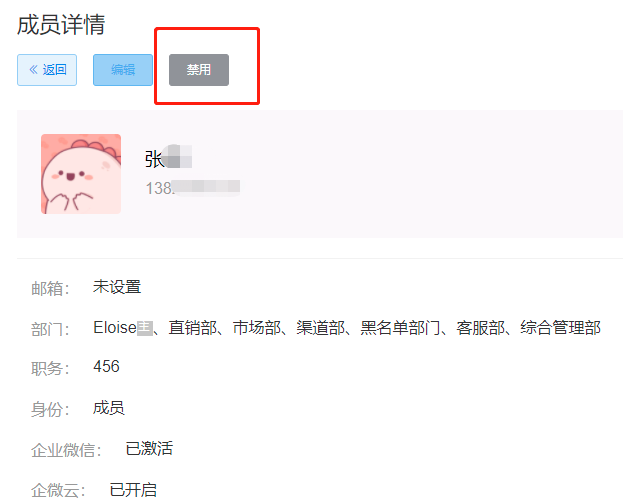Click the member name starting with 张
623x504 pixels.
[168, 157]
